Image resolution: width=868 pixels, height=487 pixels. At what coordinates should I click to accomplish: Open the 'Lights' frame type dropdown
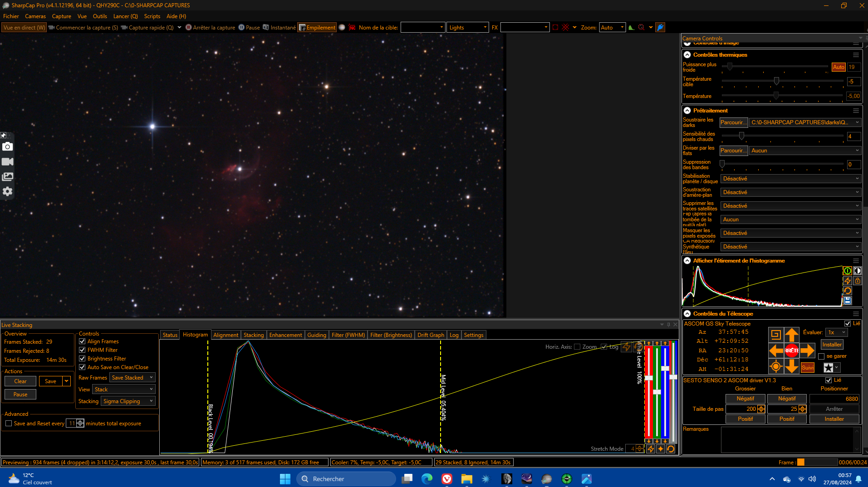click(467, 27)
